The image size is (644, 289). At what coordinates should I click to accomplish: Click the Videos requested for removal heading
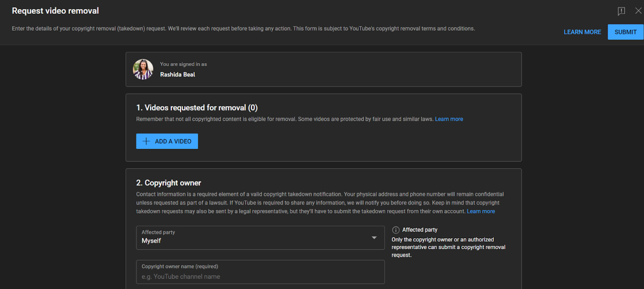point(197,107)
